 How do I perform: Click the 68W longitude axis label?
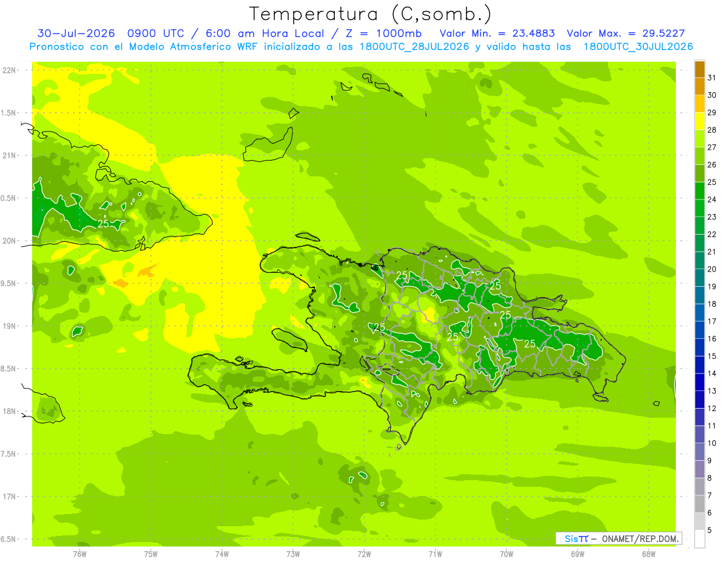(x=649, y=554)
